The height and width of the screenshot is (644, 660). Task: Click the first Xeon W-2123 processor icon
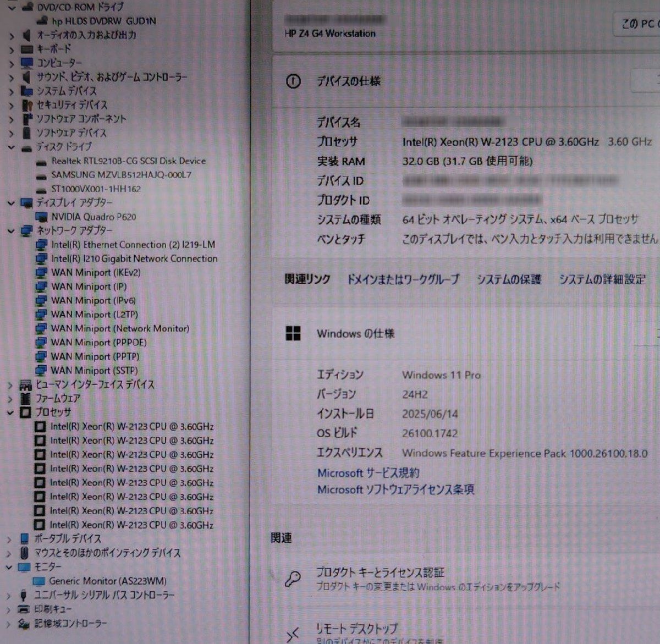[x=38, y=426]
